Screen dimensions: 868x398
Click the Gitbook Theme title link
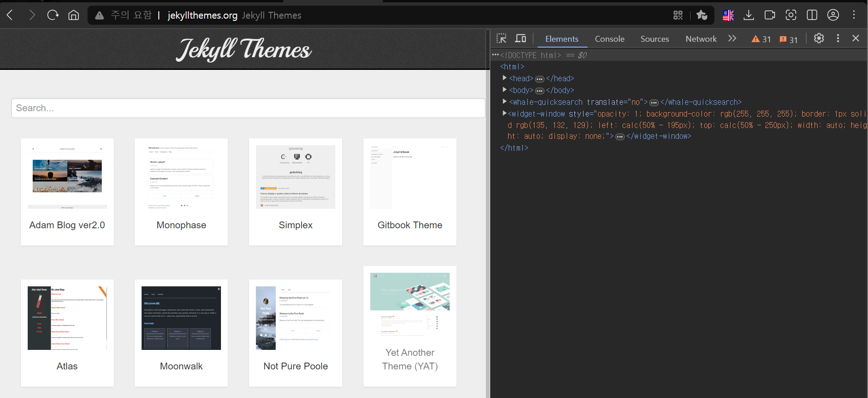tap(410, 225)
